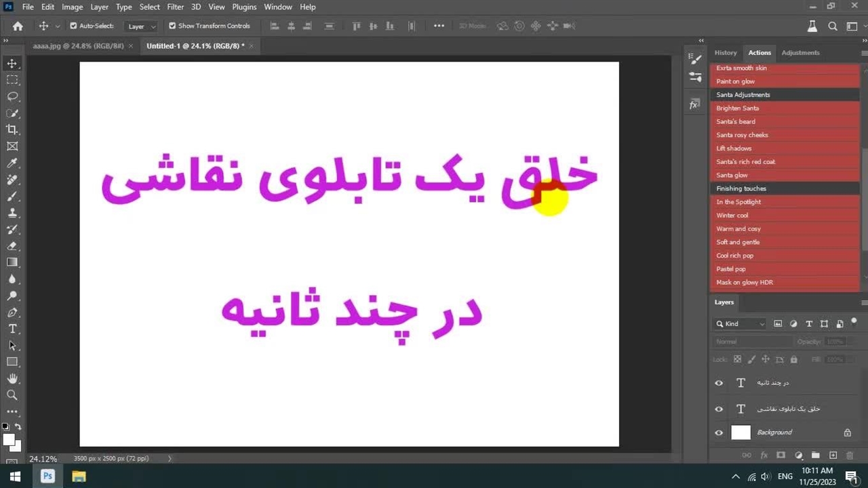The height and width of the screenshot is (488, 868).
Task: Activate the Zoom tool
Action: click(x=12, y=395)
